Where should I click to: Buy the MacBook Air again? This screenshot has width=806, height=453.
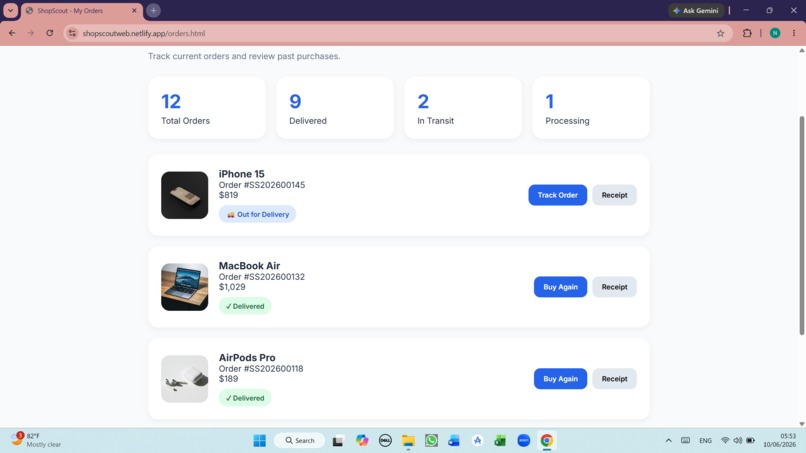(560, 287)
